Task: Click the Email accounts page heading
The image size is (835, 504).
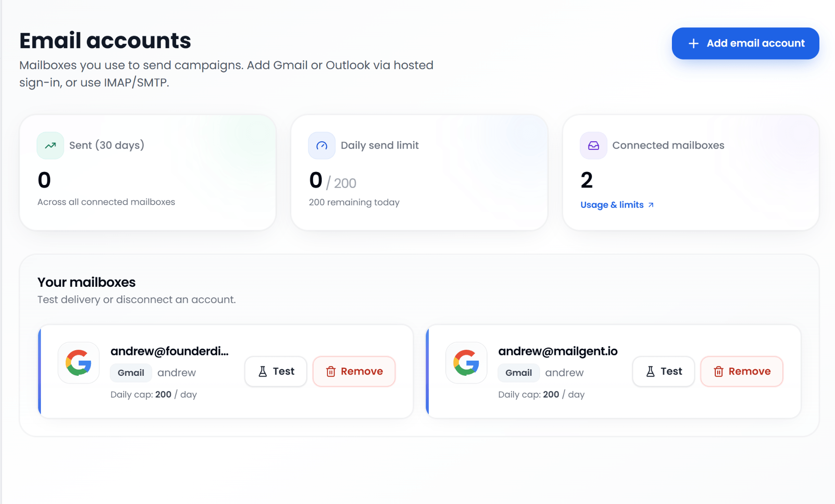Action: coord(105,41)
